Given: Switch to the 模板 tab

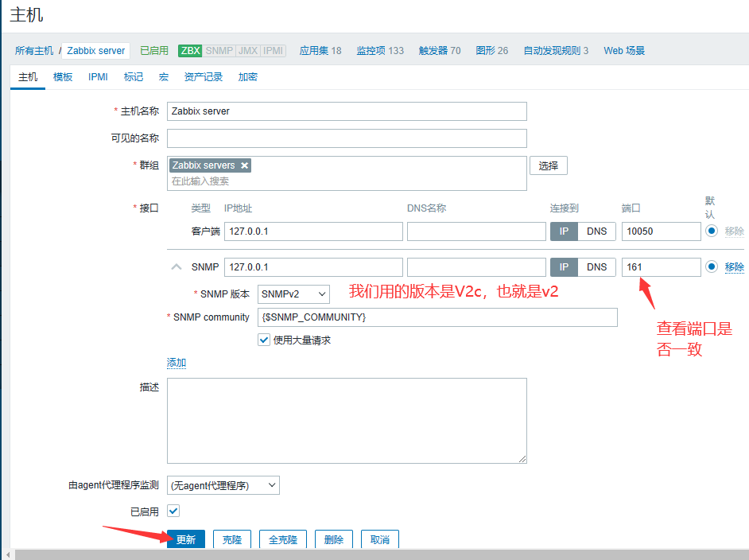Looking at the screenshot, I should (63, 77).
